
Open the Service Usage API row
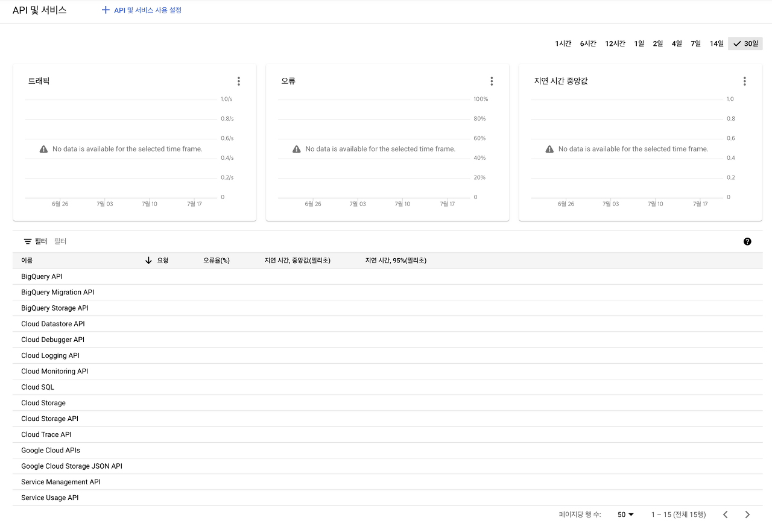click(x=387, y=498)
